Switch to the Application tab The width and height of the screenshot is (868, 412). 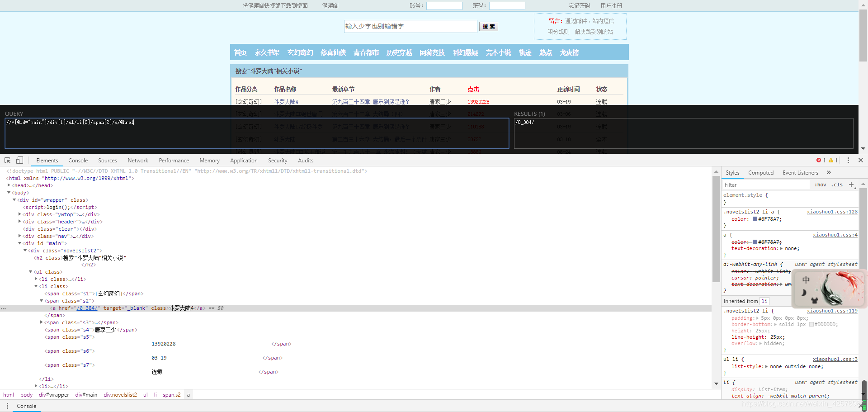[x=244, y=161]
